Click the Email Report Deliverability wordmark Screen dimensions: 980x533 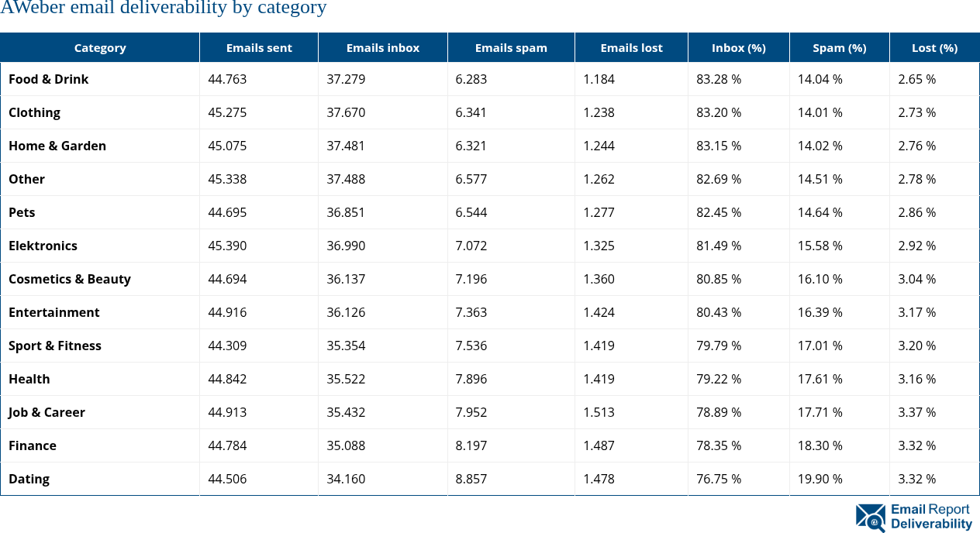pyautogui.click(x=929, y=518)
